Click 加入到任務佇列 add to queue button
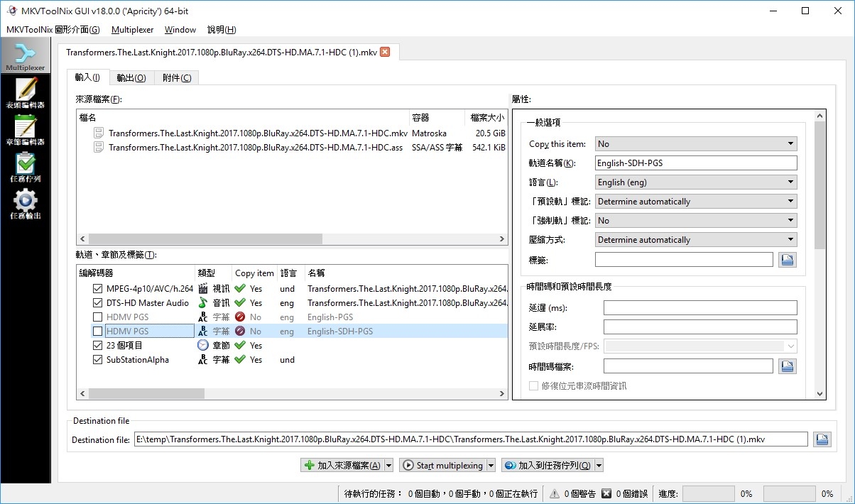This screenshot has height=504, width=855. click(x=548, y=466)
